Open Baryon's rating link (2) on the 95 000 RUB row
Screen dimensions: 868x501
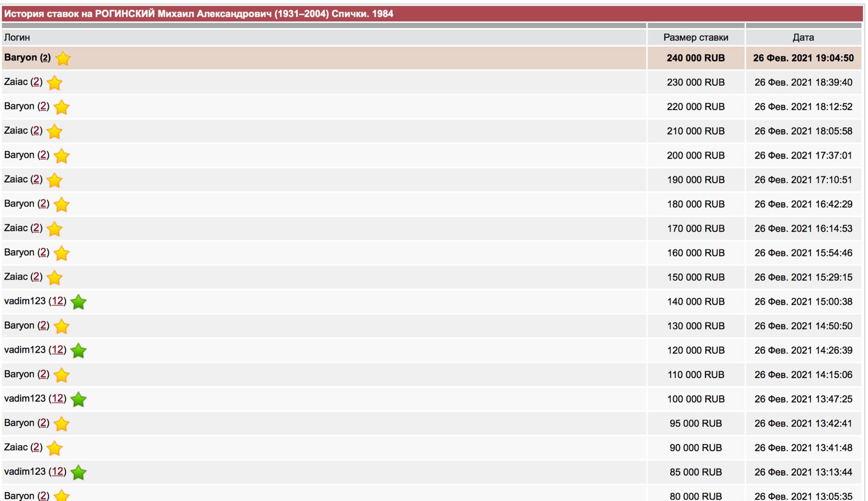click(43, 423)
